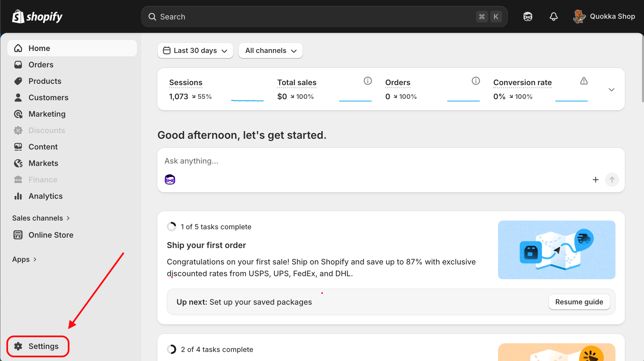Viewport: 644px width, 361px height.
Task: Open Analytics section
Action: click(x=72, y=196)
